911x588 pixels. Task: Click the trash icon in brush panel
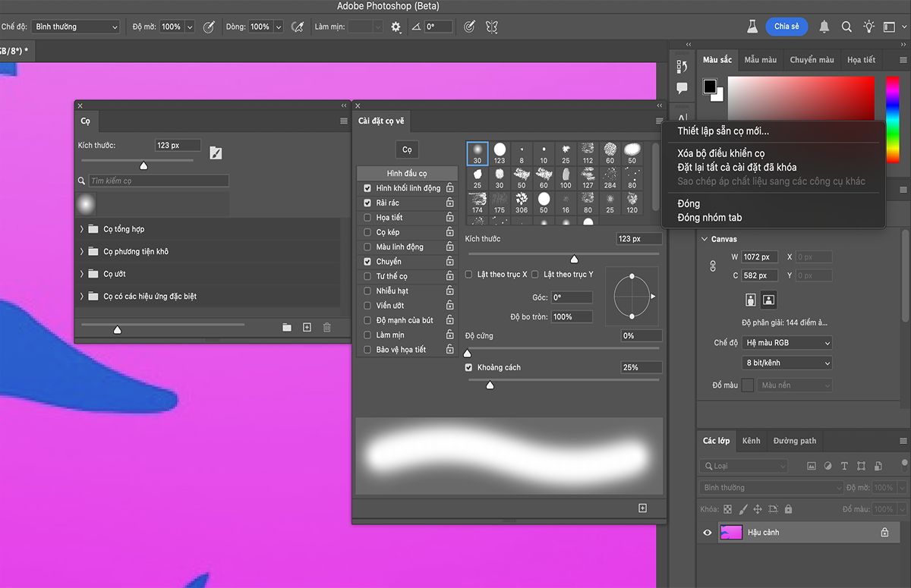coord(327,327)
